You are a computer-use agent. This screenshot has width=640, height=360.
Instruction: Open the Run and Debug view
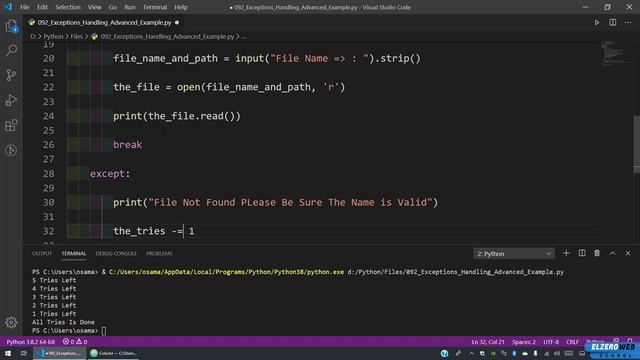click(11, 100)
